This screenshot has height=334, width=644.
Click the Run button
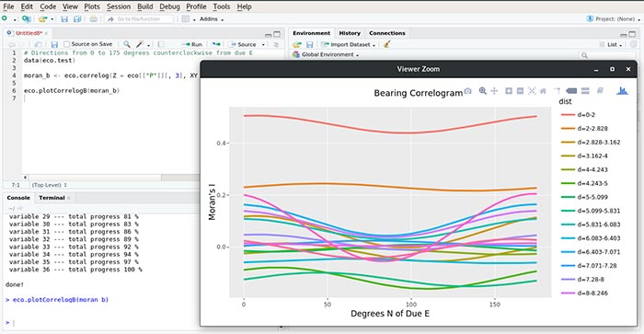(x=192, y=44)
